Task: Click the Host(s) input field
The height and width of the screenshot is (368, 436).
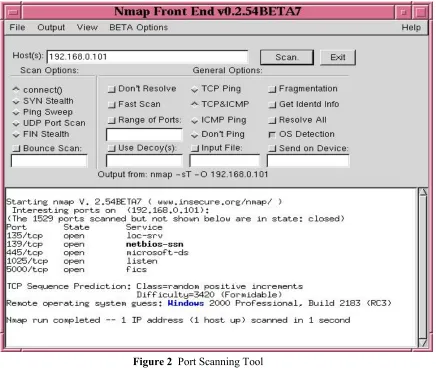Action: [x=148, y=57]
